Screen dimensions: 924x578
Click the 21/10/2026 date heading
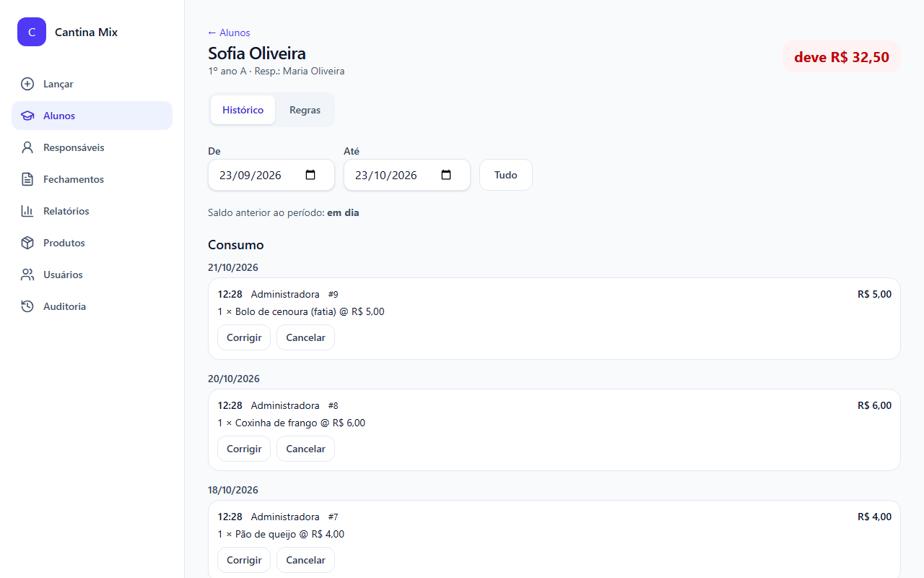(x=233, y=267)
